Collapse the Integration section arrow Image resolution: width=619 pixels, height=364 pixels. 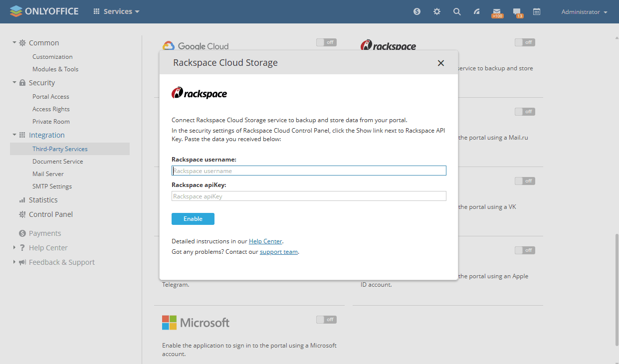pyautogui.click(x=14, y=135)
